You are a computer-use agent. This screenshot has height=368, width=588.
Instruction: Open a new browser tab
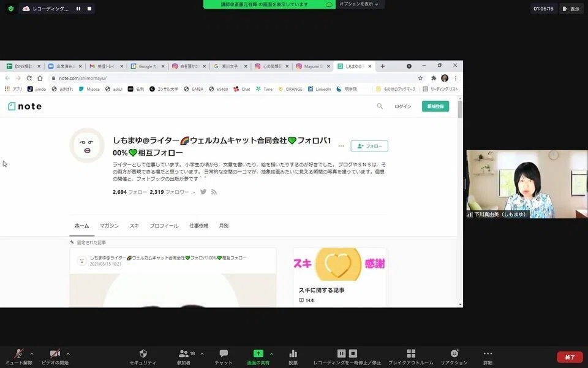pyautogui.click(x=382, y=66)
